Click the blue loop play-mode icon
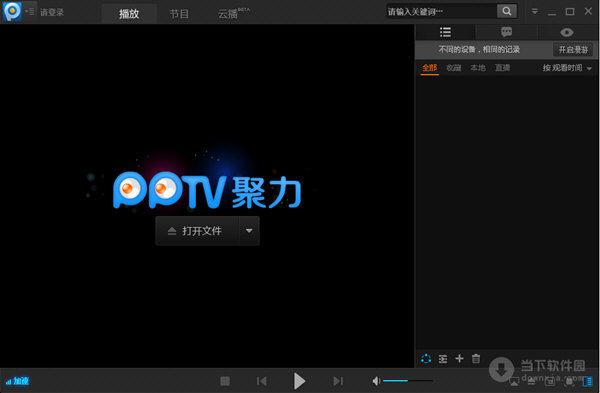Screen dimensions: 600x393 coord(426,359)
